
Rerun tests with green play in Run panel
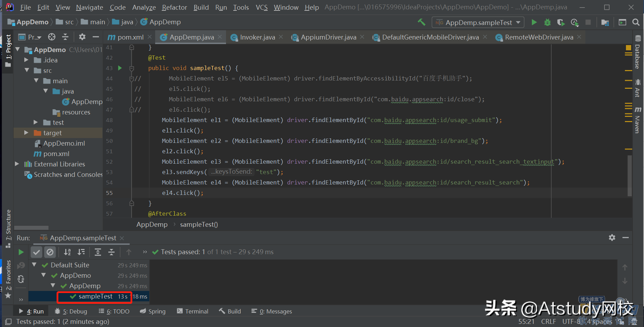(x=21, y=252)
